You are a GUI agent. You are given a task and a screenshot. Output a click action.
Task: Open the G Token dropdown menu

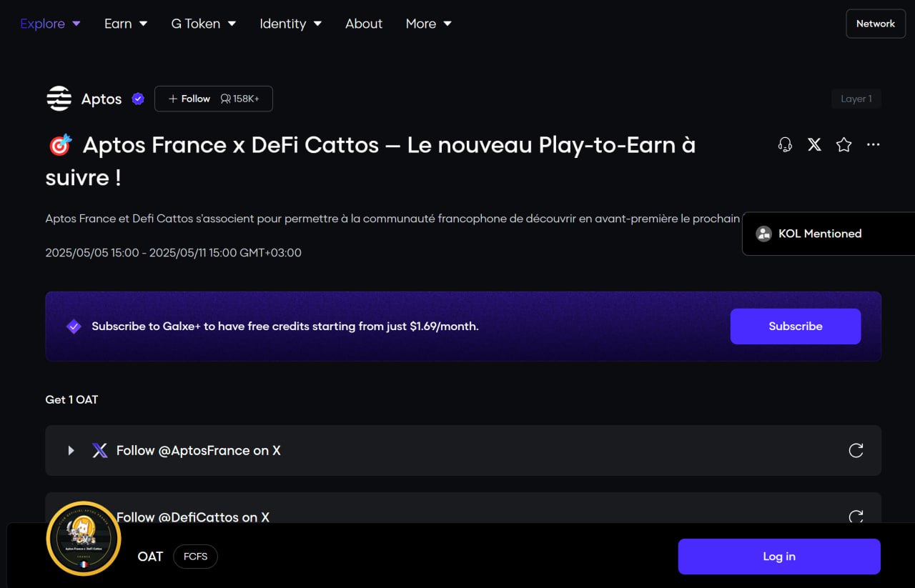(x=204, y=24)
